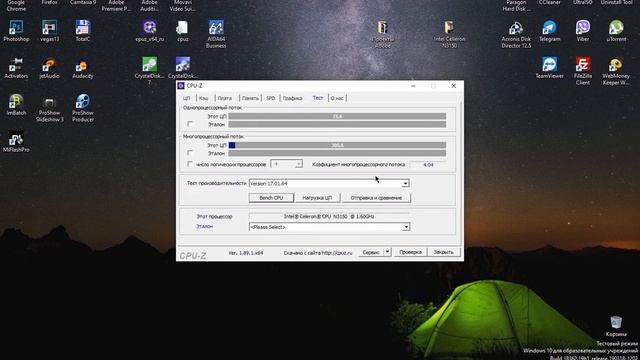Tick Эталон checkbox under Однопроцессорный поток

pyautogui.click(x=190, y=124)
